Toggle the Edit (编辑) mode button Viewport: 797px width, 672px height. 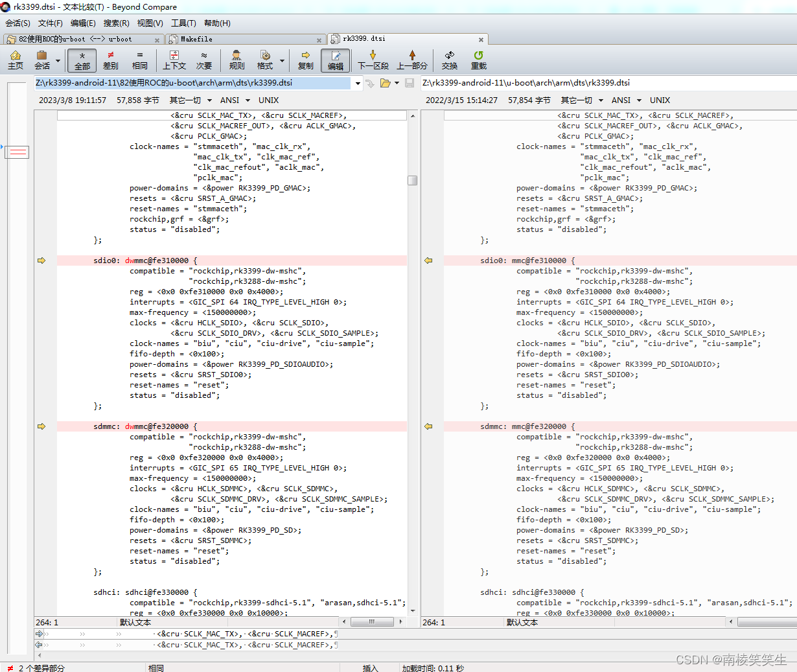336,60
